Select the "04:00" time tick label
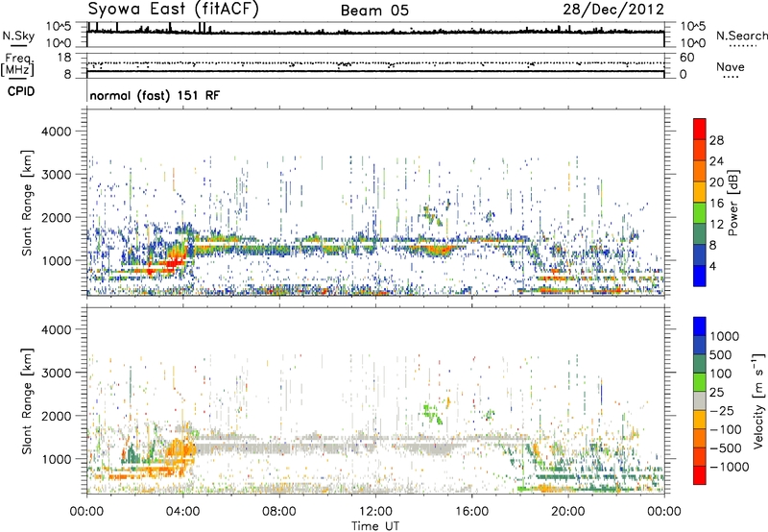This screenshot has height=532, width=768. (183, 512)
